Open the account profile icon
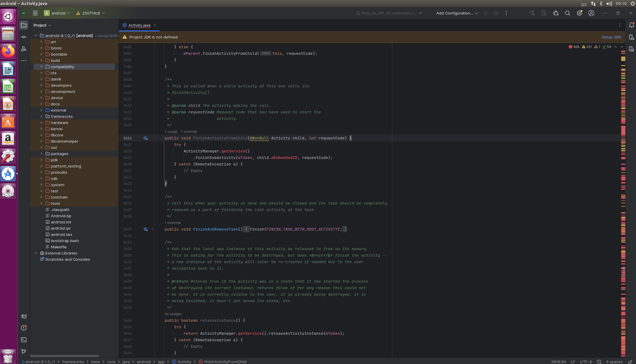The image size is (636, 364). click(591, 13)
